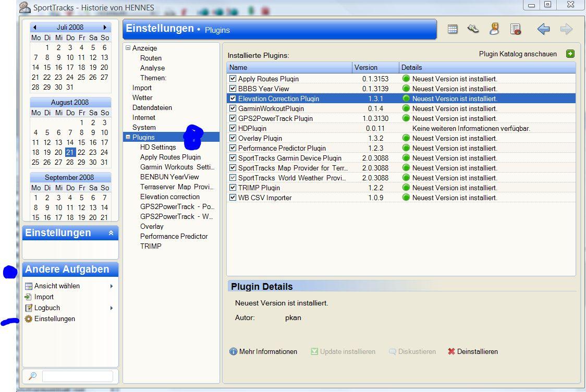Select Routen under Anzeige
This screenshot has width=586, height=392.
tap(151, 58)
